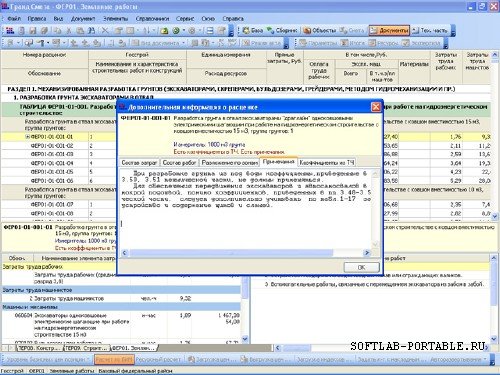Click the horizontal scrollbar in the notes dialog
The image size is (500, 375).
[246, 253]
